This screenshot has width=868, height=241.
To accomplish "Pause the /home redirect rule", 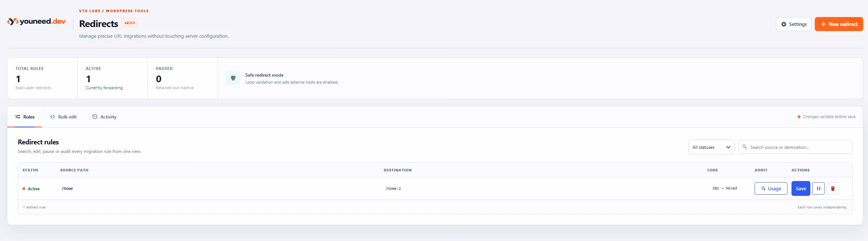I will (818, 188).
